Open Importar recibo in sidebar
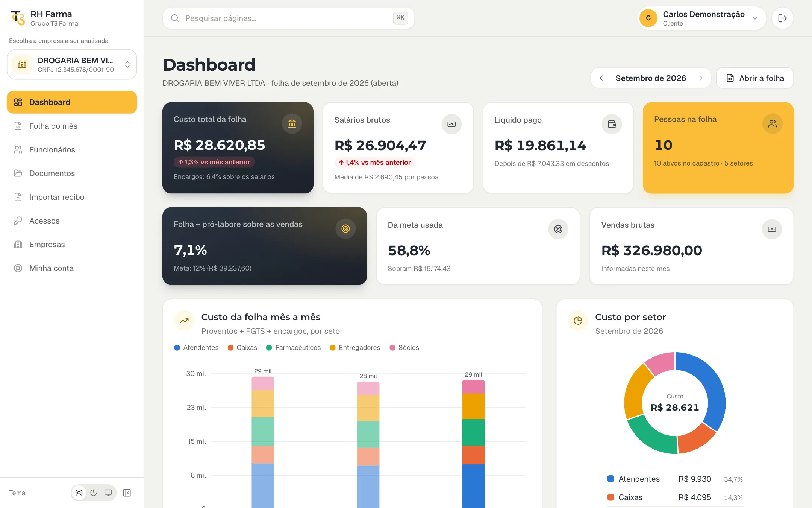This screenshot has width=812, height=508. tap(72, 197)
